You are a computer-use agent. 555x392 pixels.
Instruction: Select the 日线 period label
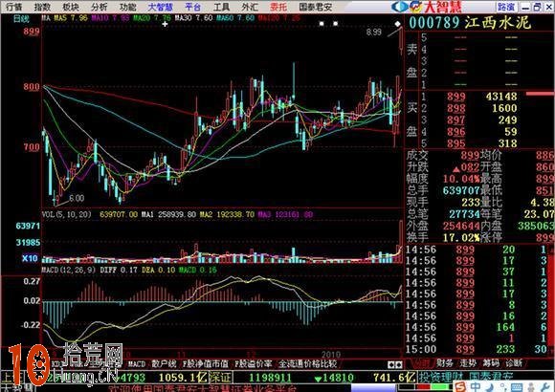21,19
